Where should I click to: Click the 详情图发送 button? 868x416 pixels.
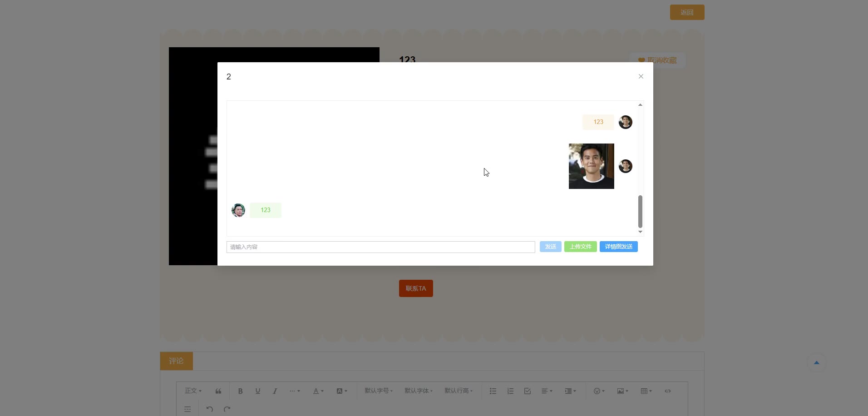click(x=619, y=247)
